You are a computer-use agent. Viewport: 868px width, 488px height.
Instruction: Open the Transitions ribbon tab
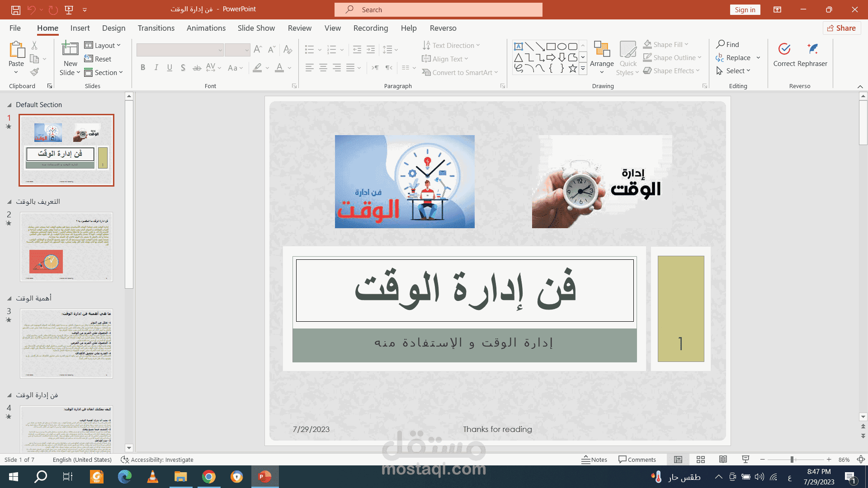pyautogui.click(x=156, y=28)
